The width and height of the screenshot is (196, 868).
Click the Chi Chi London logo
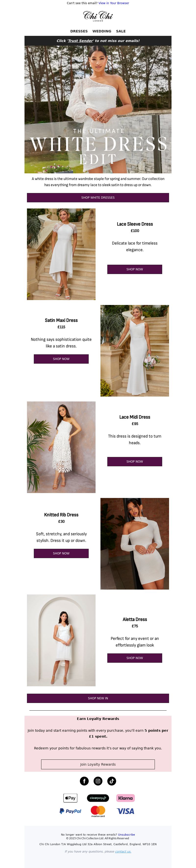coord(98,16)
